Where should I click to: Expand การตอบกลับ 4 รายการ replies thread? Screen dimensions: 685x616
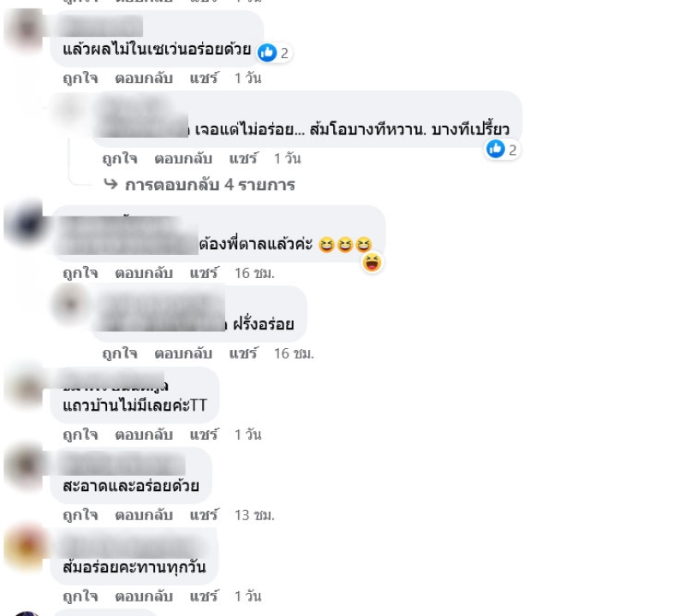click(210, 185)
